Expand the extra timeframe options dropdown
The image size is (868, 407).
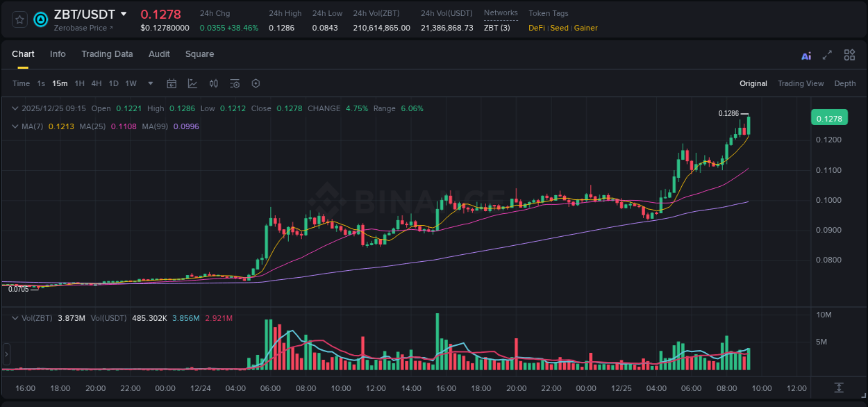(x=149, y=83)
